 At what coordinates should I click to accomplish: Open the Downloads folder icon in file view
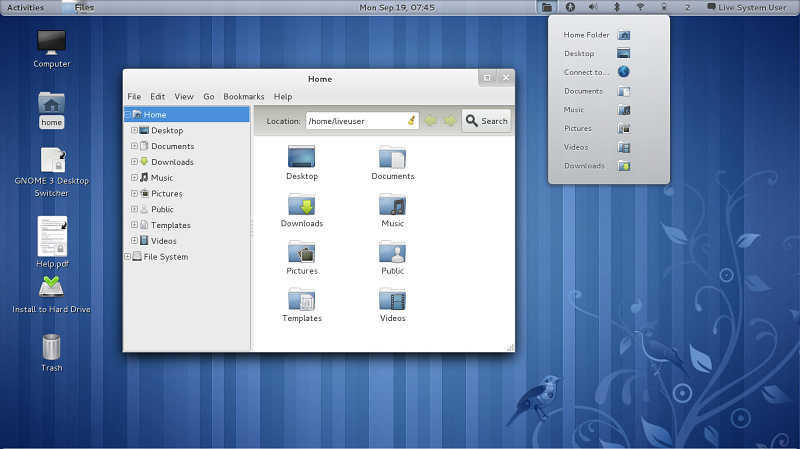click(x=302, y=205)
